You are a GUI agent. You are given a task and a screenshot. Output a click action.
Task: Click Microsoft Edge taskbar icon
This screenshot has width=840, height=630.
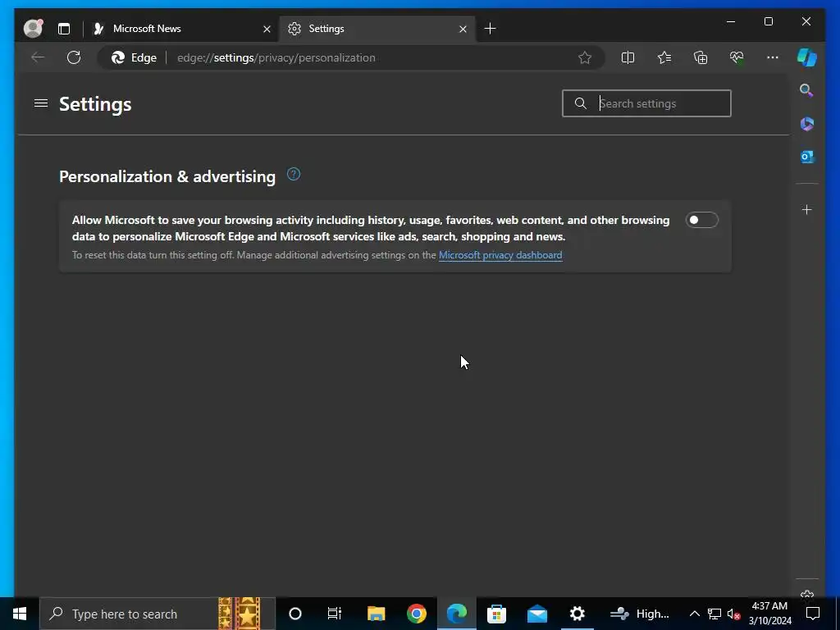456,614
